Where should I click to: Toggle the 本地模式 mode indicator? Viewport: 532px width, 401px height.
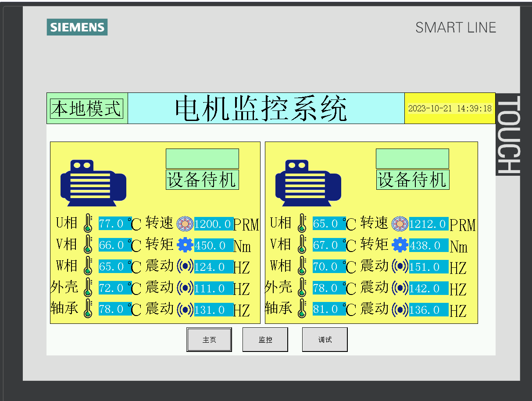tap(87, 108)
